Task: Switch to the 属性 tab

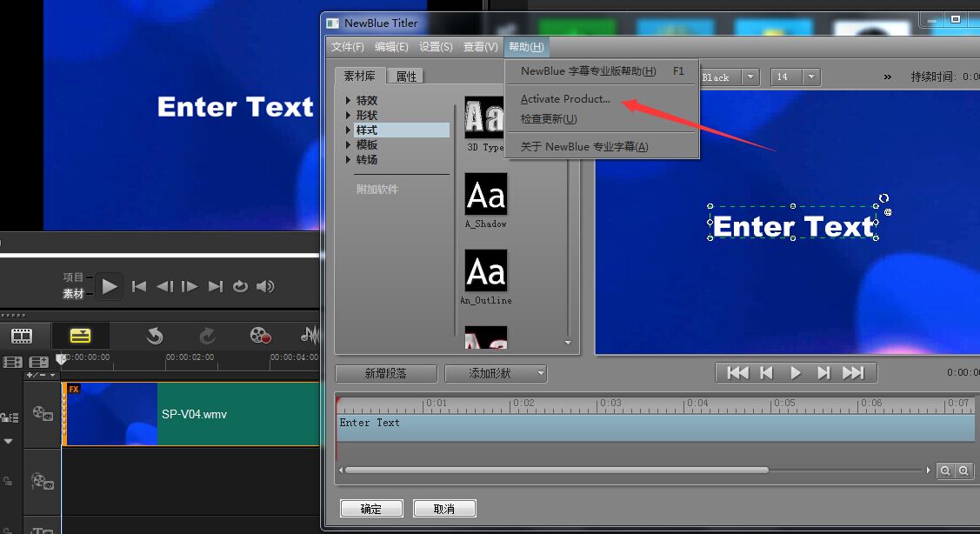Action: tap(405, 77)
